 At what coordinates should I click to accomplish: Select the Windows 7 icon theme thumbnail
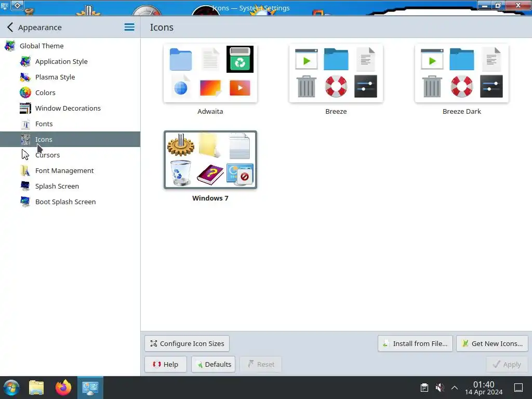pos(210,160)
